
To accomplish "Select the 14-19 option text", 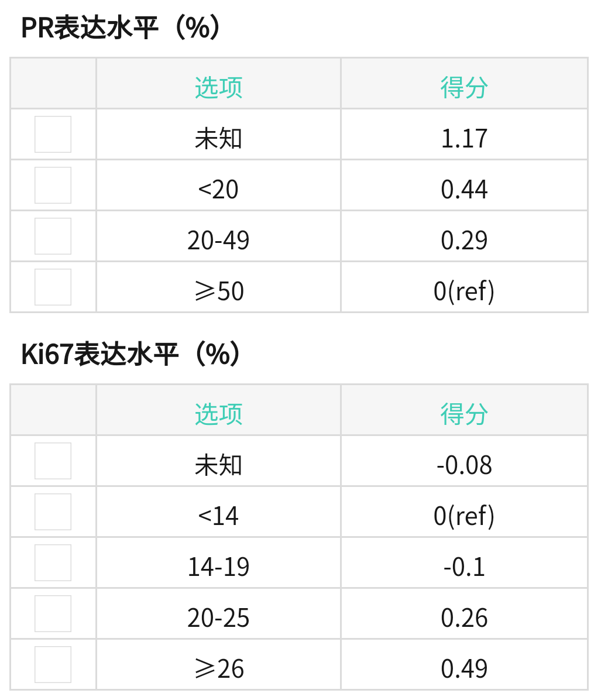I will (x=218, y=567).
